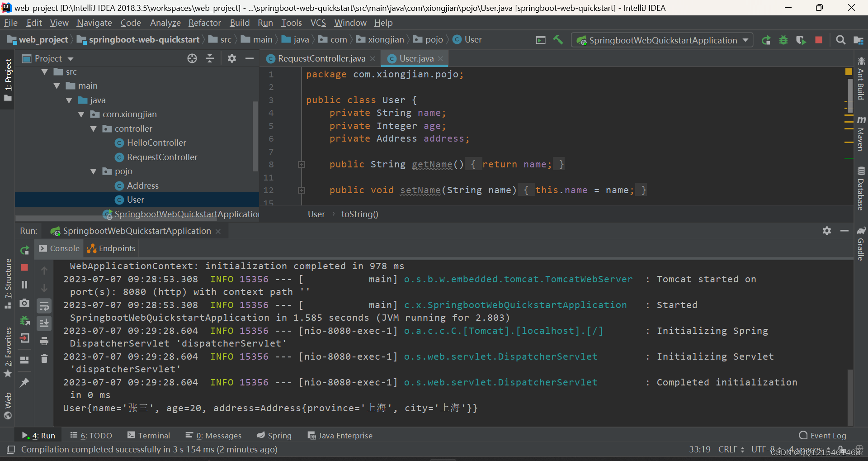This screenshot has height=461, width=868.
Task: Toggle soft-wrap in console
Action: coord(44,306)
